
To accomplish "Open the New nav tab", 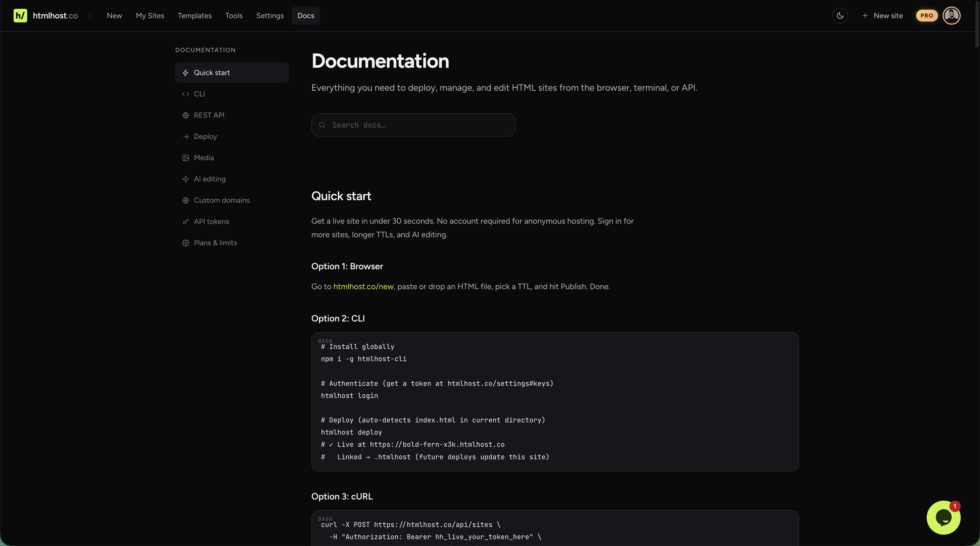I will coord(115,16).
